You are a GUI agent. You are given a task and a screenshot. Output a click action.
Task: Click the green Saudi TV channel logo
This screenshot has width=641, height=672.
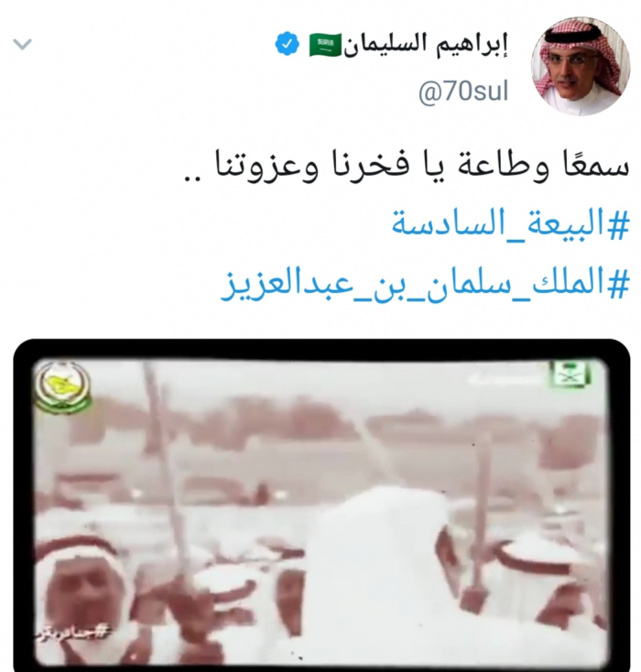coord(569,374)
